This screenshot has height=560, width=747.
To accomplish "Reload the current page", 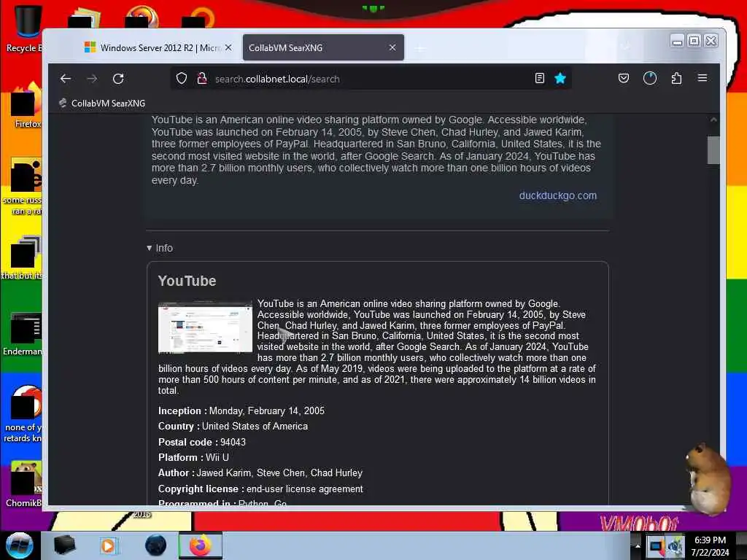I will click(x=118, y=79).
